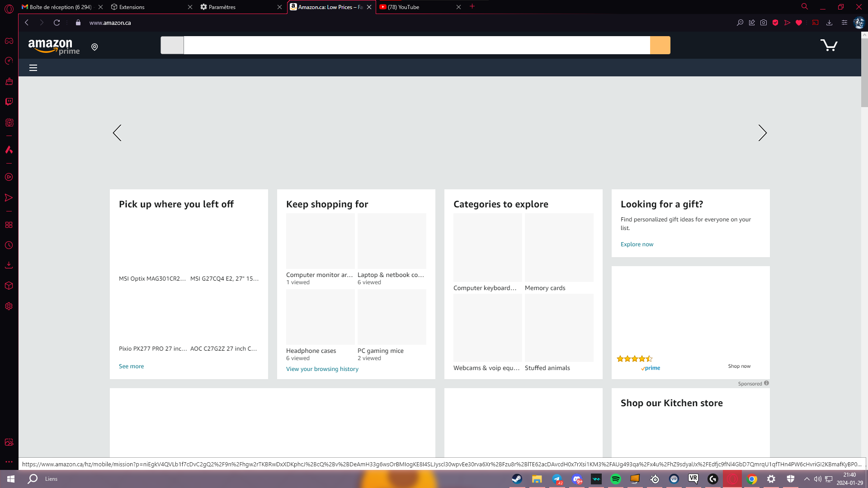Open sidebar three-dots more options
The image size is (868, 488).
(9, 462)
